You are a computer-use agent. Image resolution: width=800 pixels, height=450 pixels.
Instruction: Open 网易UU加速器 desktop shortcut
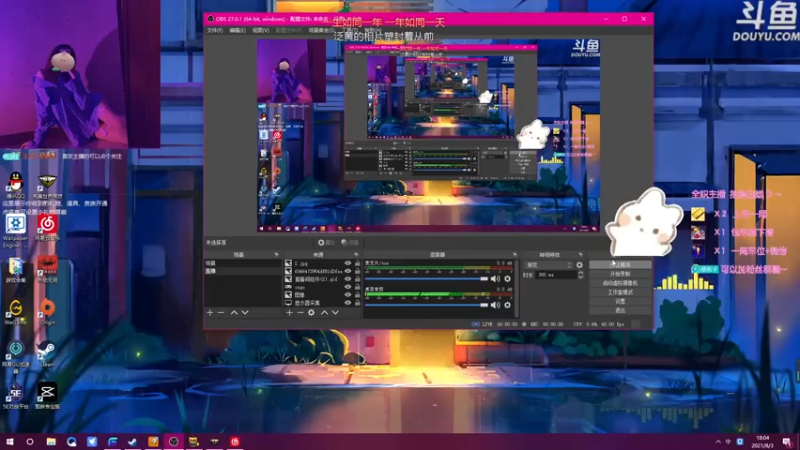coord(16,357)
